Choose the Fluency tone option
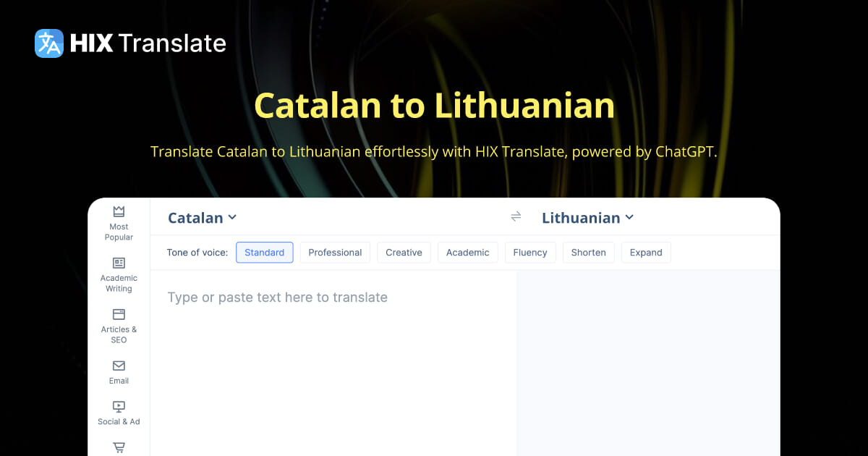This screenshot has width=868, height=456. click(x=530, y=252)
